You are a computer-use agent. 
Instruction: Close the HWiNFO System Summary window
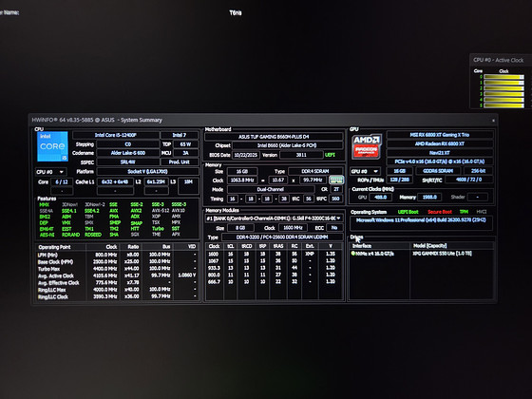pos(493,121)
